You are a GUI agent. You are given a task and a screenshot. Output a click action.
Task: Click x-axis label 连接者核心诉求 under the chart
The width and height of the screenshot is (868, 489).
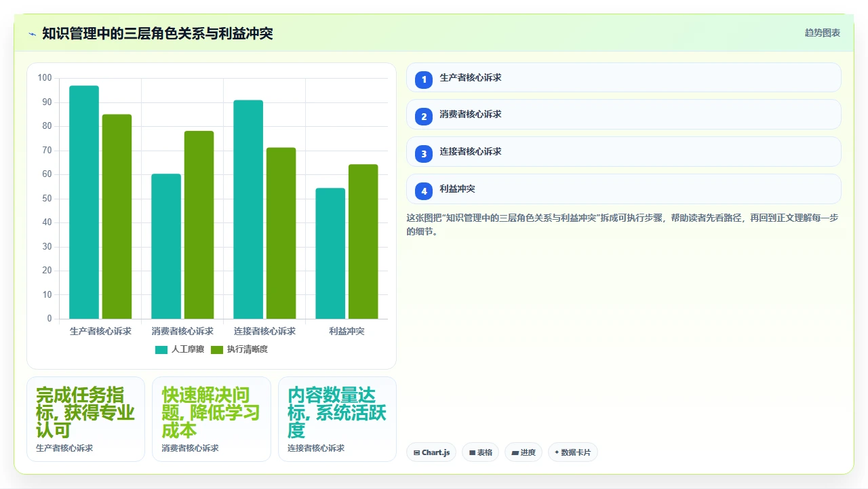pos(264,331)
